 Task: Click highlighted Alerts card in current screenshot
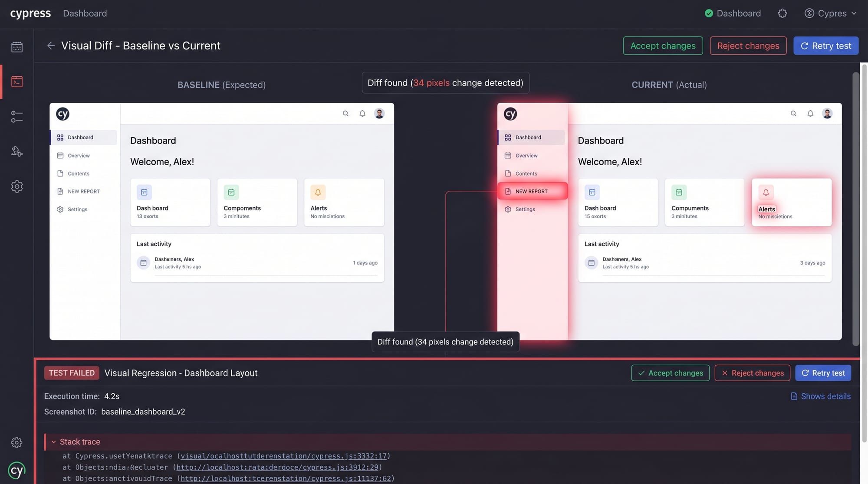(791, 202)
